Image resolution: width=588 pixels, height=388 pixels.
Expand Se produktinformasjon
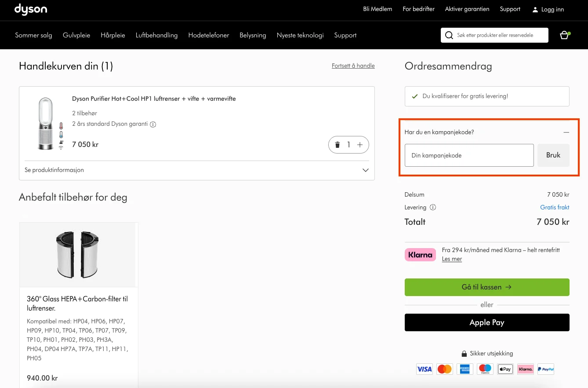pyautogui.click(x=197, y=170)
